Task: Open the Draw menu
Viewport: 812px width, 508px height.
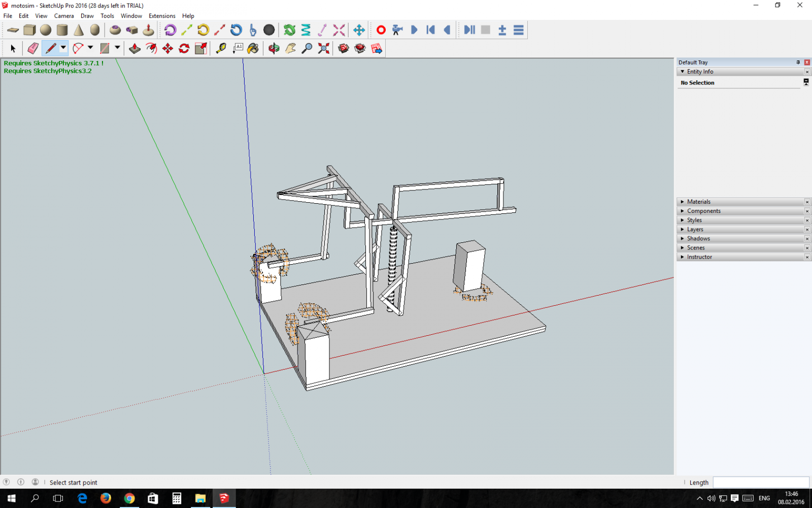Action: (x=87, y=16)
